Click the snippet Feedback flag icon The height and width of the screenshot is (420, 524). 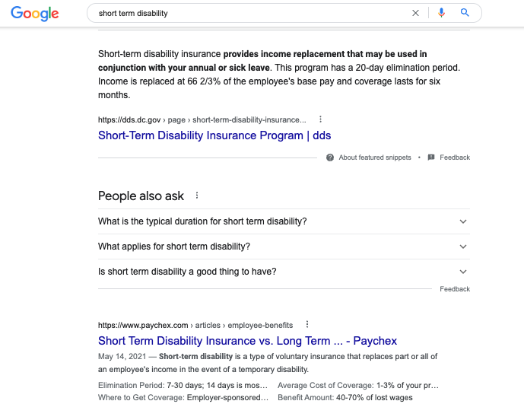point(431,157)
